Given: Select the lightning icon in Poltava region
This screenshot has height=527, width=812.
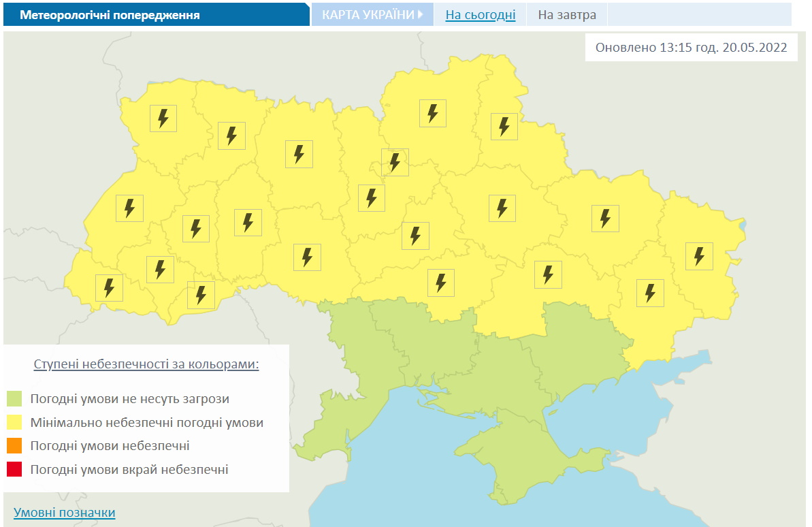Looking at the screenshot, I should 502,208.
